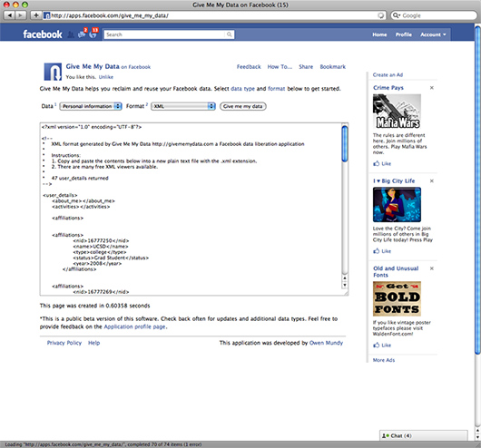
Task: Click the Unlike link
Action: click(x=106, y=77)
